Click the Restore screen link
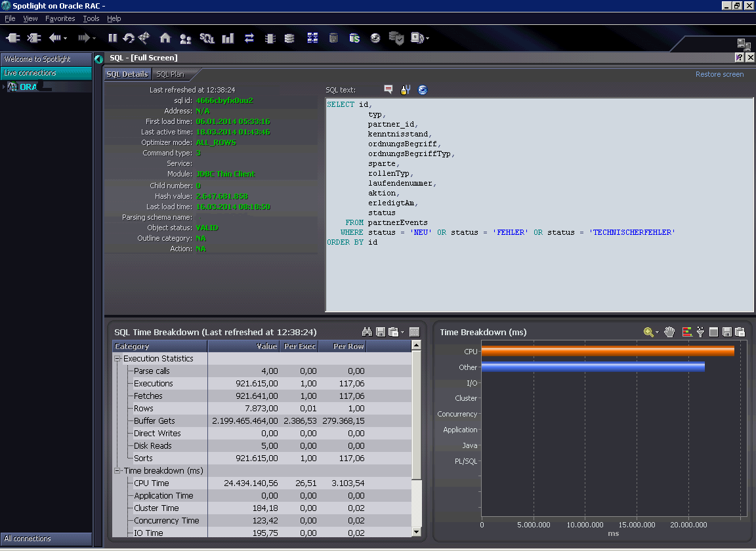This screenshot has height=551, width=756. pyautogui.click(x=719, y=74)
